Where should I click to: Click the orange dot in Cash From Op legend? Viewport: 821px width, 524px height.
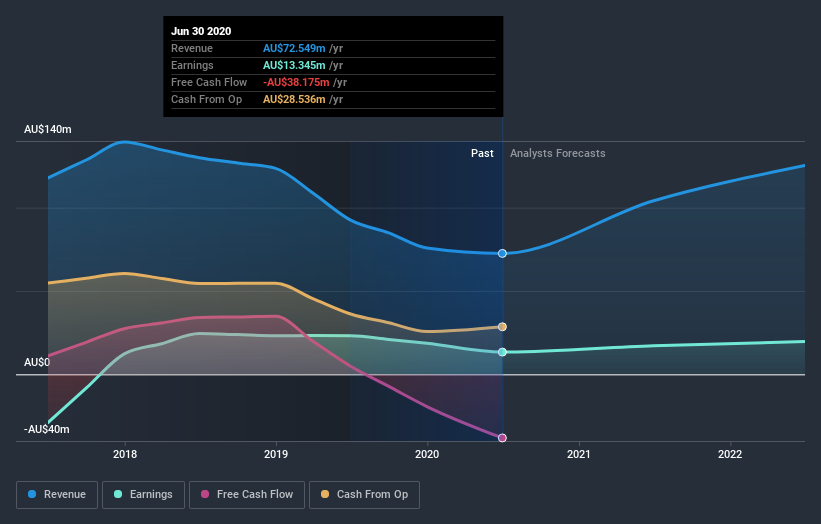(x=325, y=494)
